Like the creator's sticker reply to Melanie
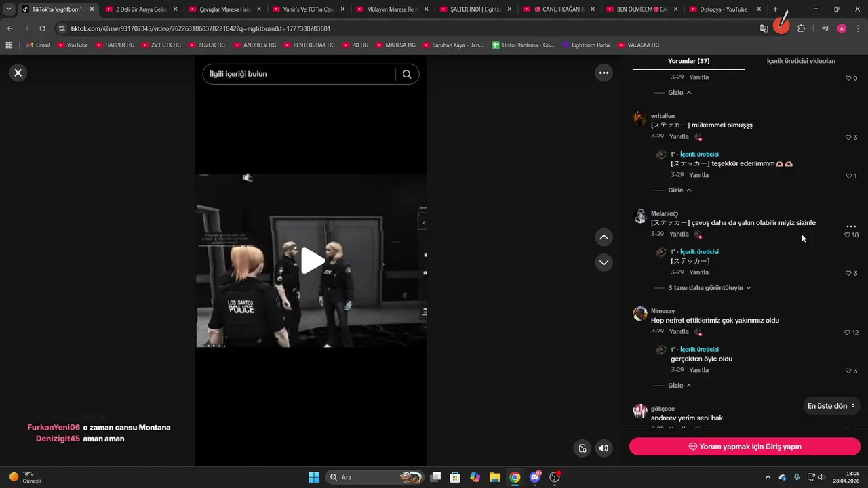The width and height of the screenshot is (868, 488). tap(848, 274)
